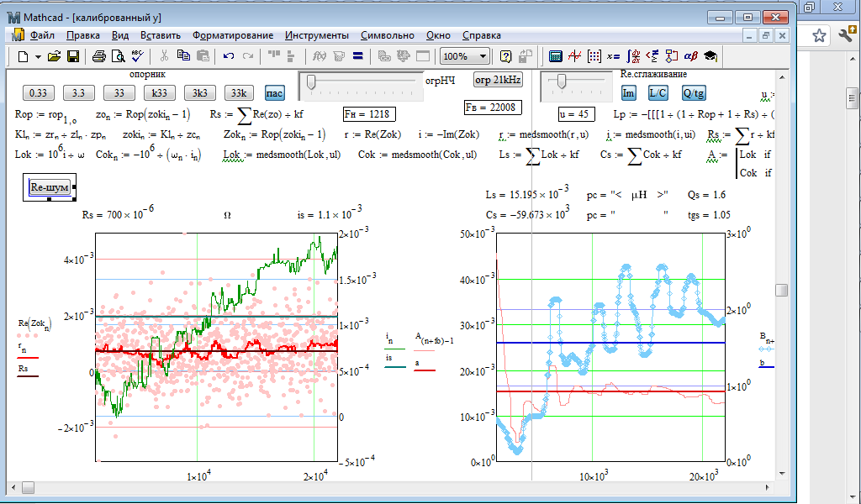Image resolution: width=861 pixels, height=504 pixels.
Task: Open a file with the Open icon
Action: click(x=55, y=56)
